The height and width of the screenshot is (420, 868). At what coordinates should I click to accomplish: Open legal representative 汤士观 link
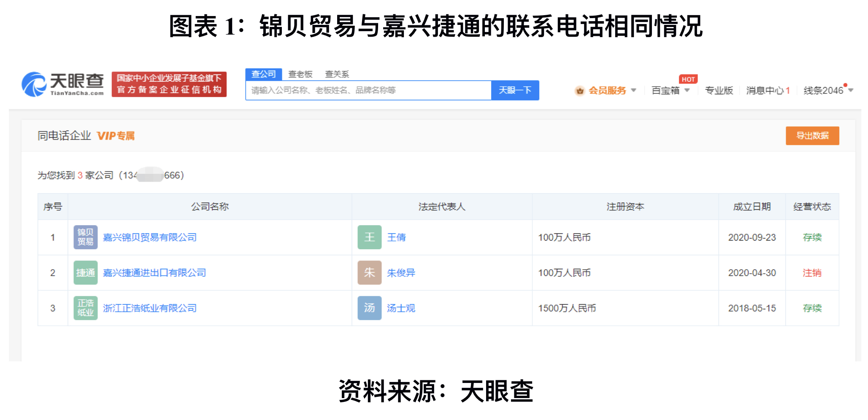(x=401, y=308)
